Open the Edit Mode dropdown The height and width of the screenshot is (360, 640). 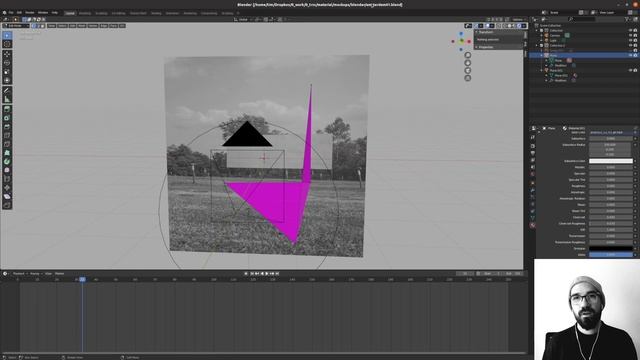(16, 26)
